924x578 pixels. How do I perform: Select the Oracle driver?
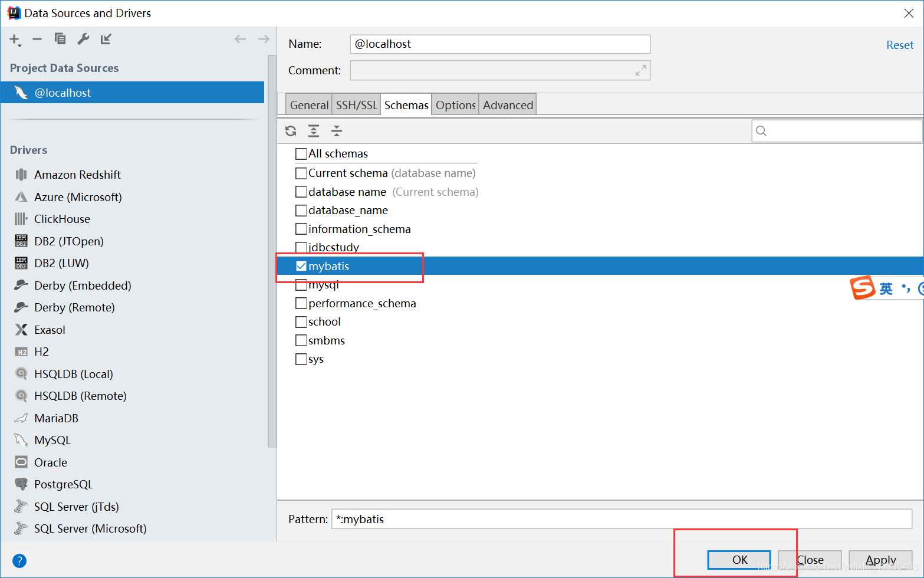click(50, 462)
